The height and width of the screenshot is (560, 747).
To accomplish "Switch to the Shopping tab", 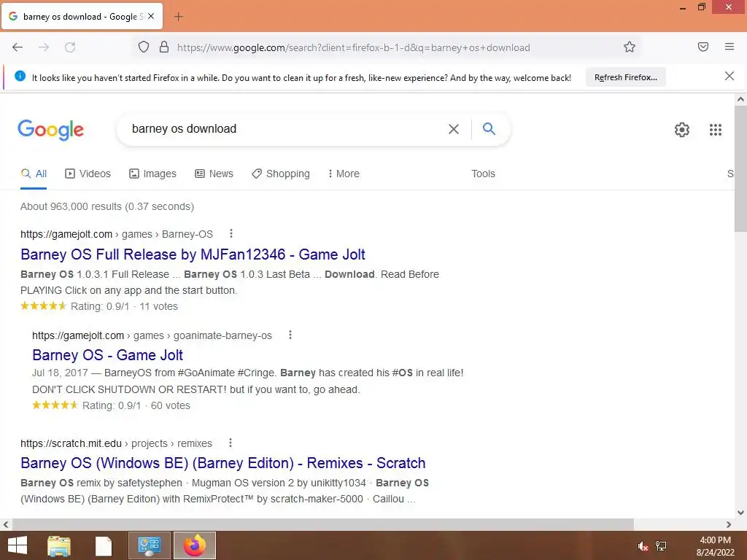I will [x=281, y=174].
